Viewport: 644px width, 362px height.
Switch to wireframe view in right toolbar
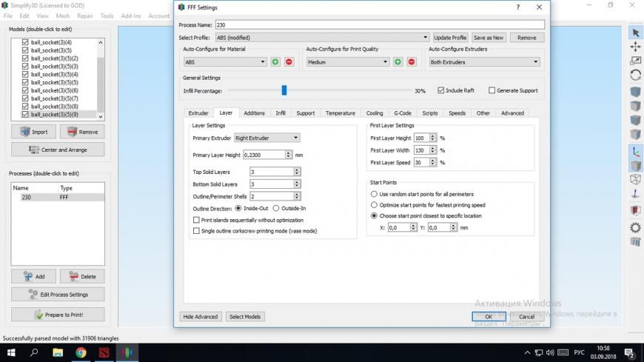coord(635,180)
